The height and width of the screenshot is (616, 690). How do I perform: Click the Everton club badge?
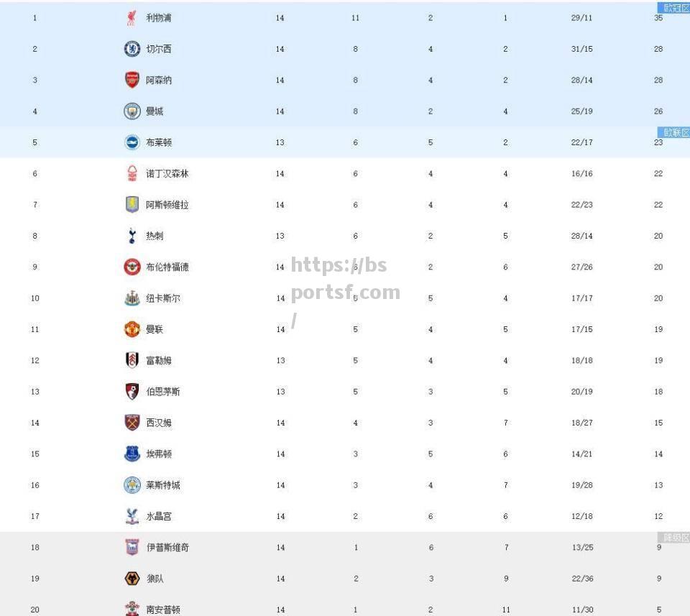[x=132, y=454]
